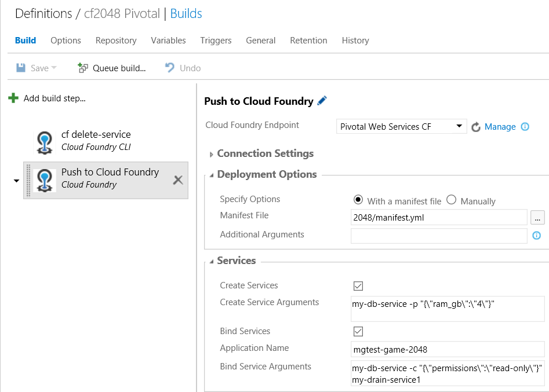Click the Definitions breadcrumb text
Viewport: 549px width, 392px height.
(43, 14)
